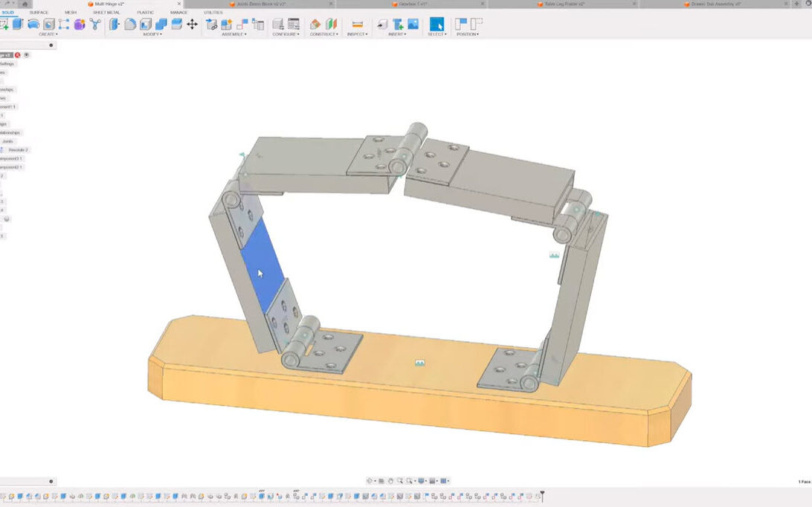812x507 pixels.
Task: Expand the ASSEMBLE dropdown menu
Action: pyautogui.click(x=233, y=34)
